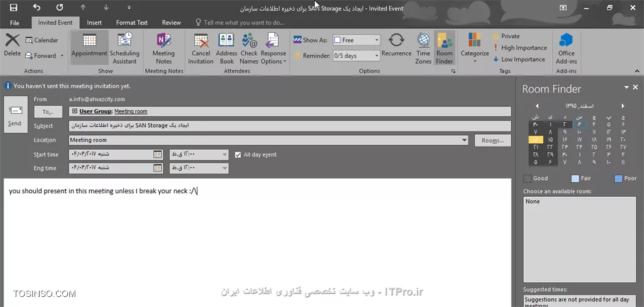Image resolution: width=644 pixels, height=307 pixels.
Task: Toggle the Room Finder pane button
Action: click(445, 48)
